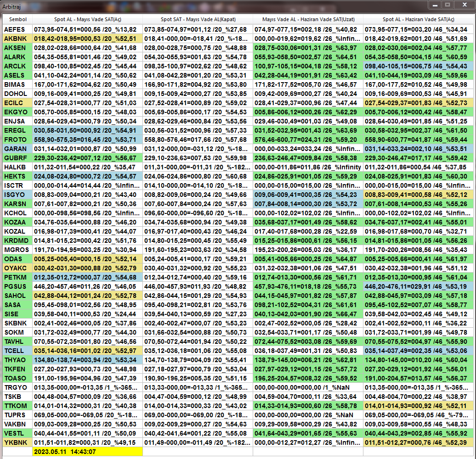
Task: Select the VESTL symbol cell
Action: [17, 434]
